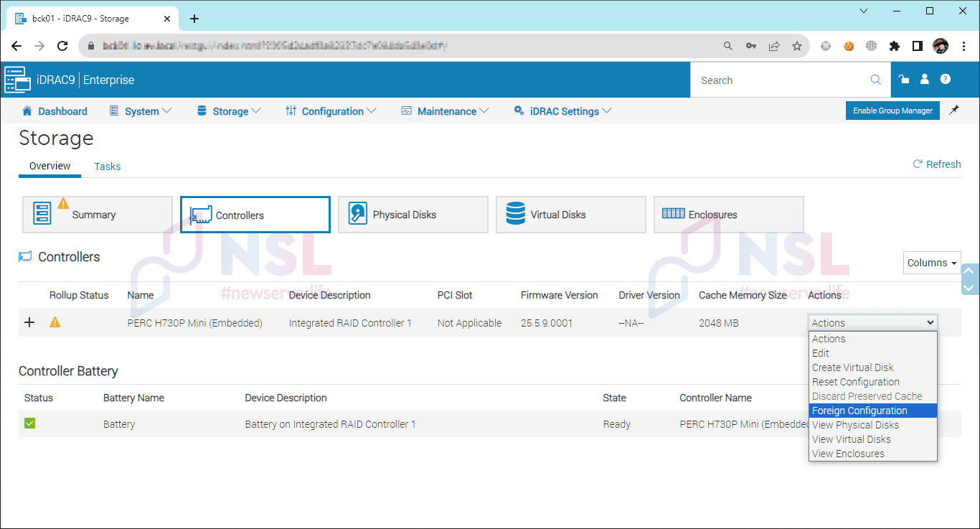The image size is (980, 529).
Task: Open the Chrome profile avatar
Action: [940, 46]
